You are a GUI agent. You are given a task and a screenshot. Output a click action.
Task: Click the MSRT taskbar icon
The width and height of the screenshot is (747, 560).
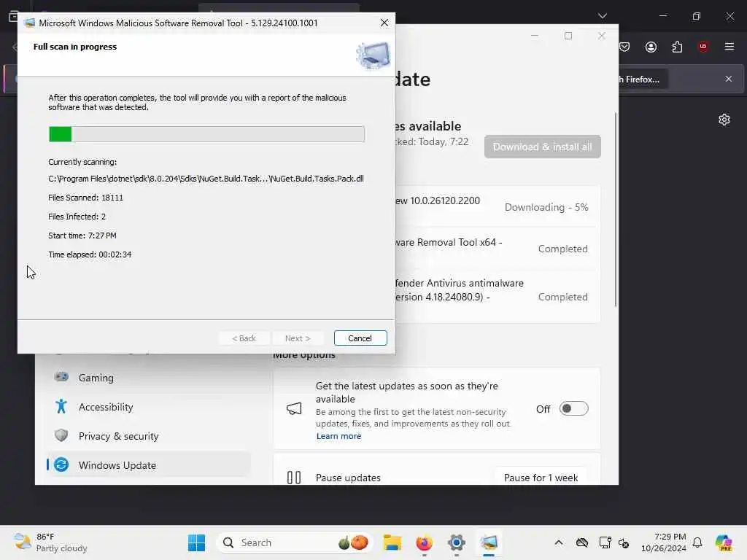[x=488, y=542]
